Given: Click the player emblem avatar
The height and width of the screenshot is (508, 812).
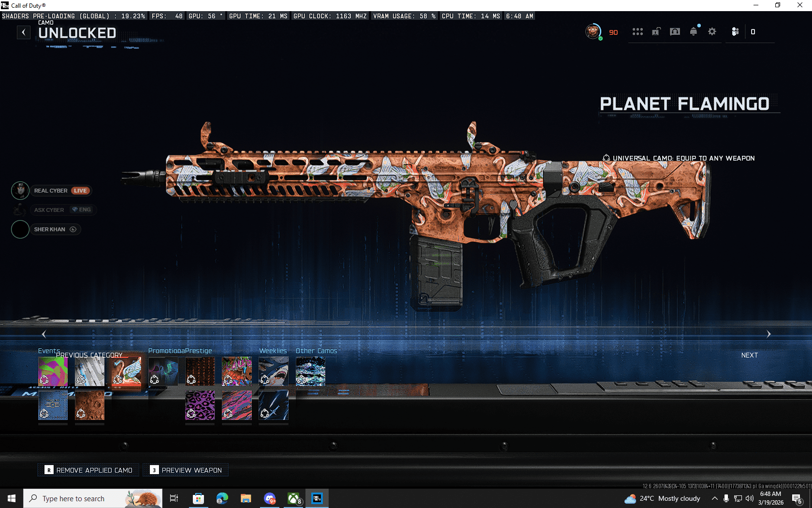Looking at the screenshot, I should coord(593,32).
